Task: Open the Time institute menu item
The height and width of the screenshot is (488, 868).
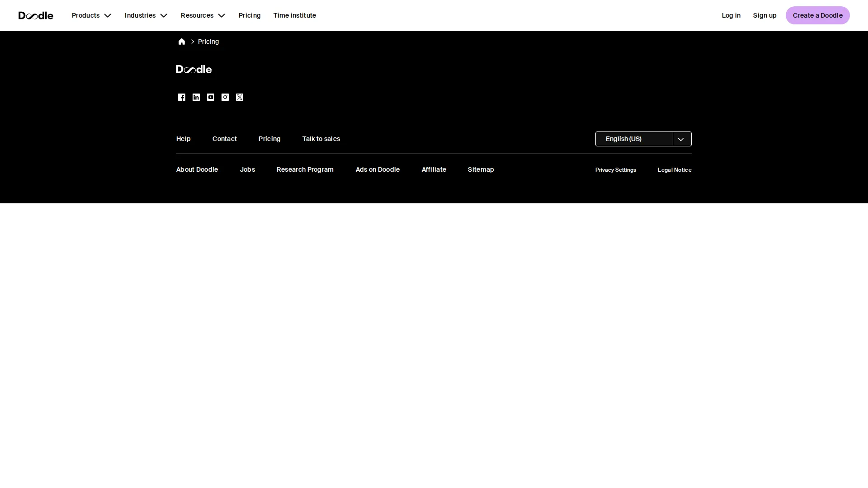Action: point(294,15)
